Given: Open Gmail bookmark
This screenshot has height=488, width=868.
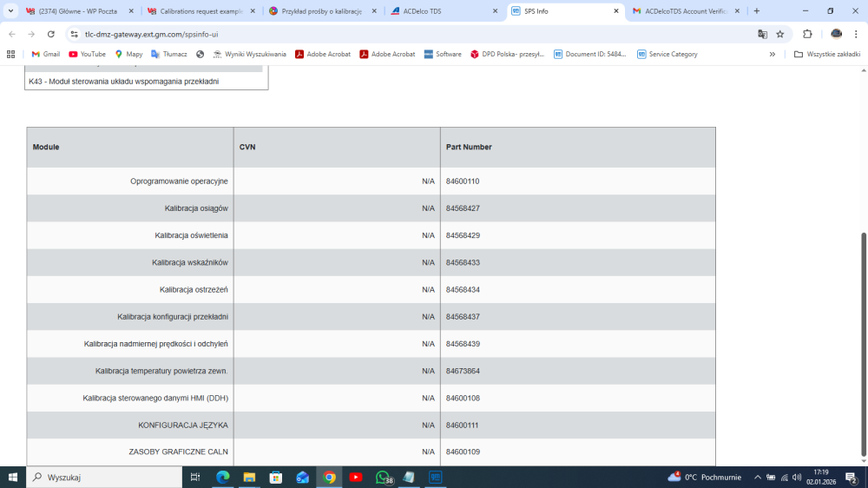Looking at the screenshot, I should (45, 55).
